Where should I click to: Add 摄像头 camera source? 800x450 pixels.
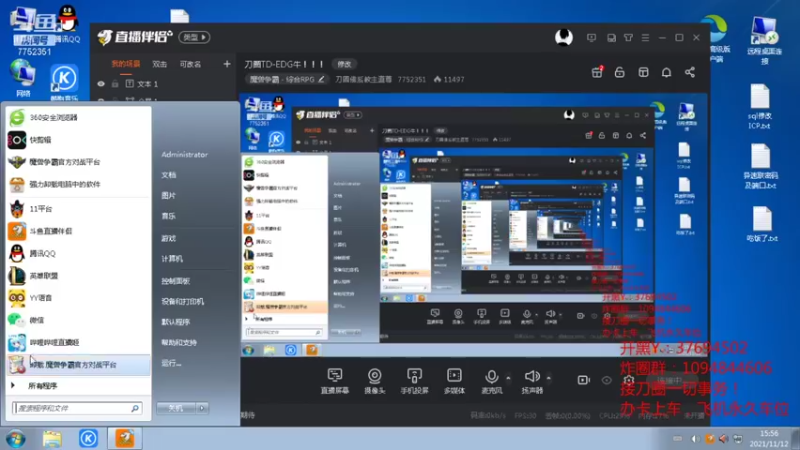pos(374,381)
